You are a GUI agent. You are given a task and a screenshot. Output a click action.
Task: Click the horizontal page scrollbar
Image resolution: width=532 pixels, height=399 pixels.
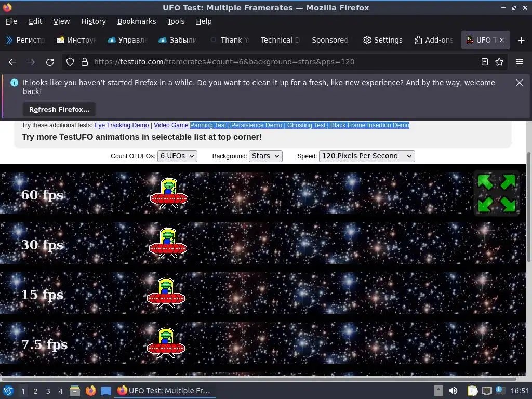pyautogui.click(x=259, y=379)
